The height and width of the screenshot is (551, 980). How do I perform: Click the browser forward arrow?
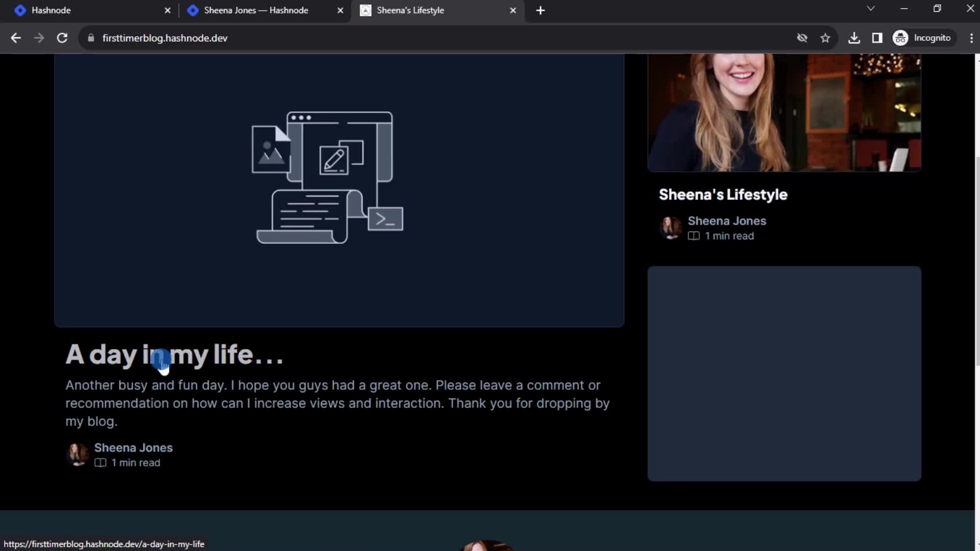39,38
